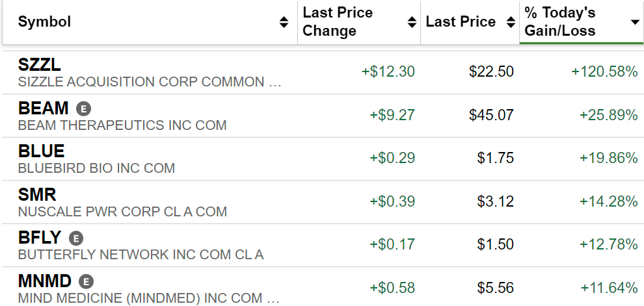
Task: Click BEAM's $45.07 last price
Action: point(491,115)
